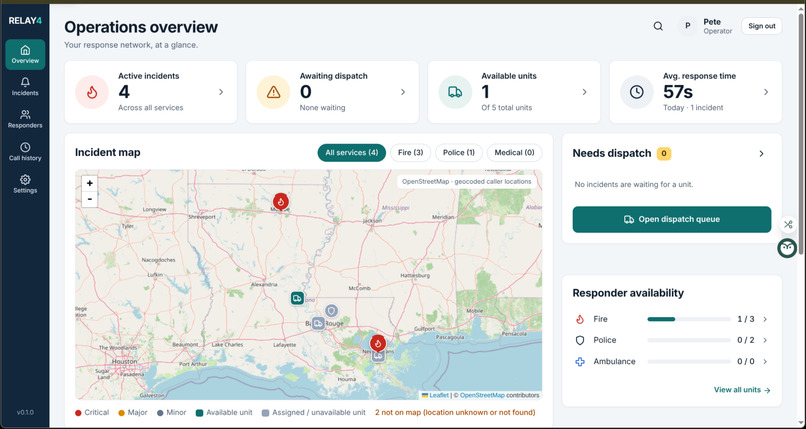Click the Ambulance availability progress bar
The width and height of the screenshot is (806, 429).
coord(689,361)
